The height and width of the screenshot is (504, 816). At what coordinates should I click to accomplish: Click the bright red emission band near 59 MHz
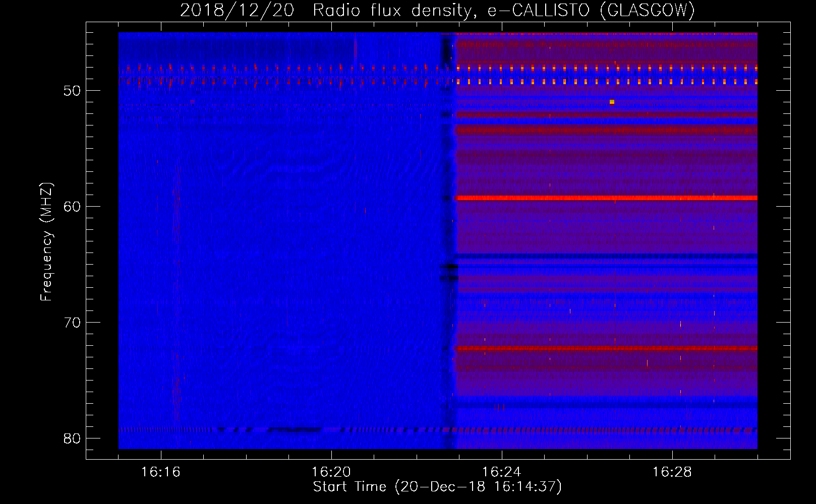(x=606, y=198)
